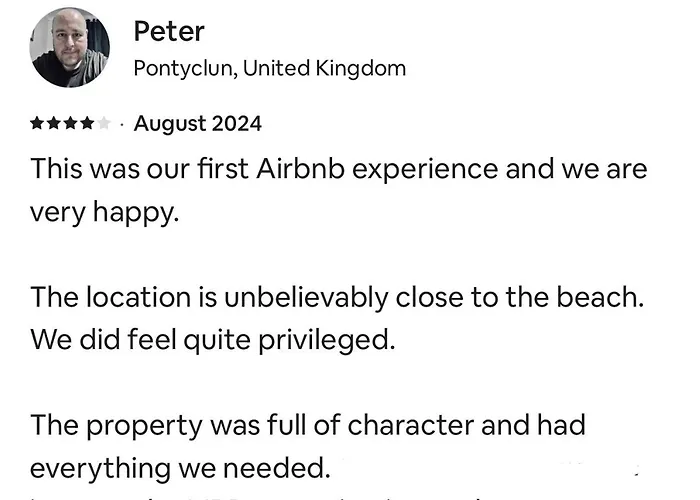The height and width of the screenshot is (500, 700).
Task: Click the partially cut-off text at the bottom
Action: 268,497
